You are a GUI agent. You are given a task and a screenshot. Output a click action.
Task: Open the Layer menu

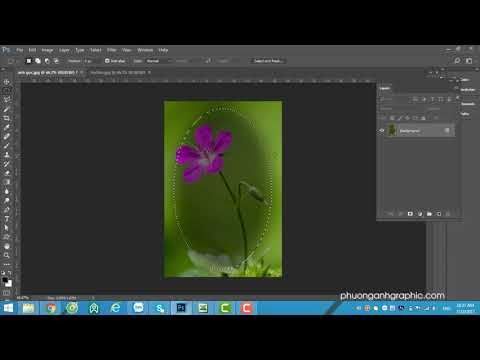(64, 50)
